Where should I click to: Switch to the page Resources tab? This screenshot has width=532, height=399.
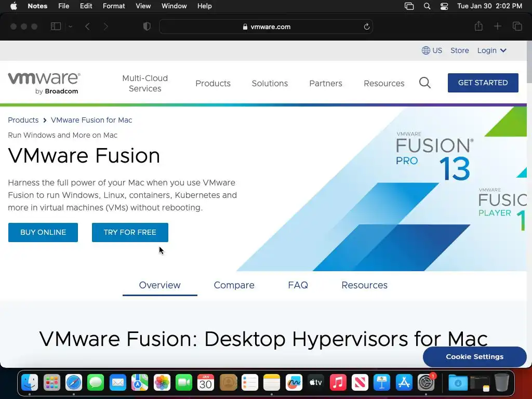[x=364, y=285]
